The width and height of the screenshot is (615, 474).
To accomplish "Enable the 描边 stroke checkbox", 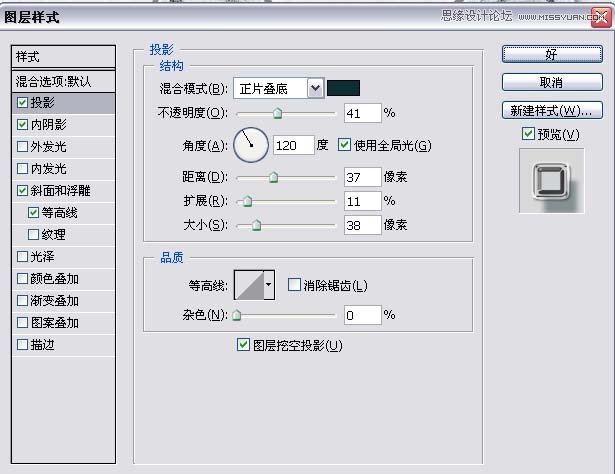I will [x=22, y=345].
